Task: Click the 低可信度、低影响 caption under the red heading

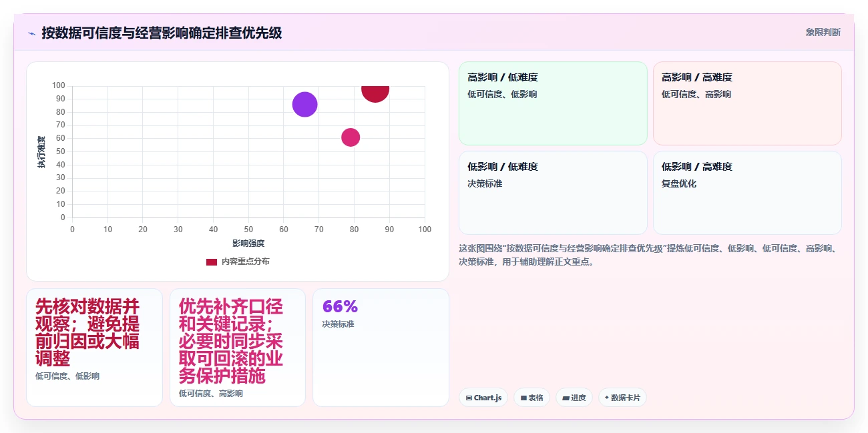Action: tap(67, 376)
